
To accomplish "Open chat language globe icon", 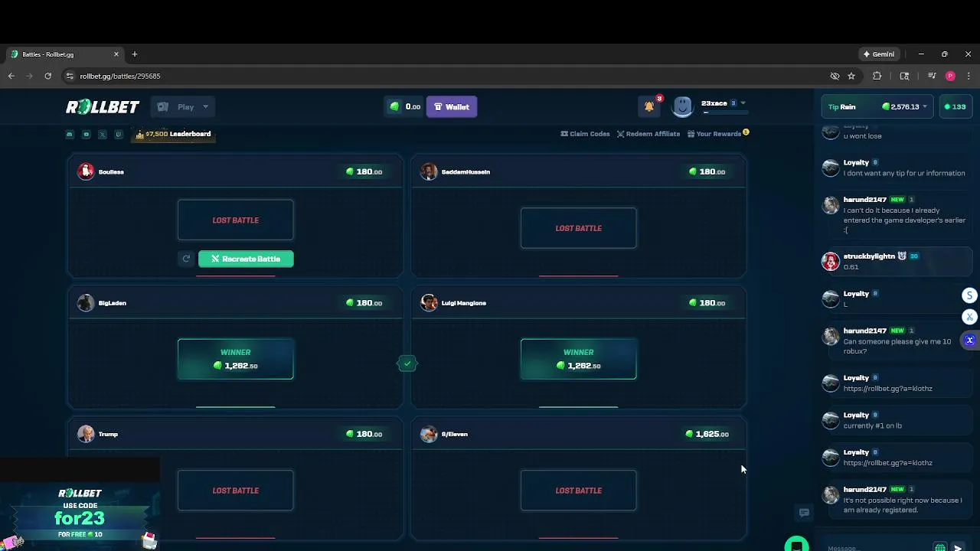I will pos(940,548).
